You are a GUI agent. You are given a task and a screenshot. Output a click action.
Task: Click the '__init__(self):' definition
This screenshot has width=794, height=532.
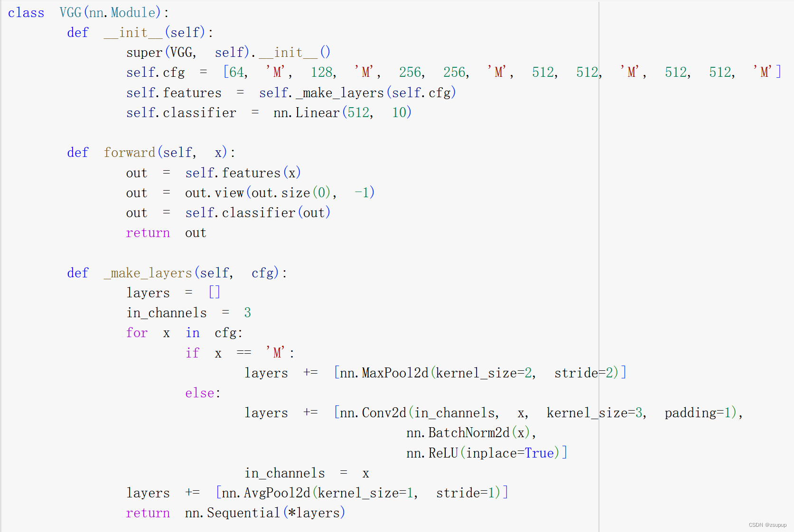159,33
